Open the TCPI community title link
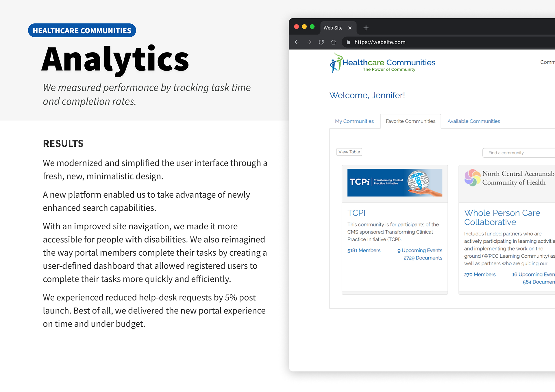555x392 pixels. click(356, 213)
